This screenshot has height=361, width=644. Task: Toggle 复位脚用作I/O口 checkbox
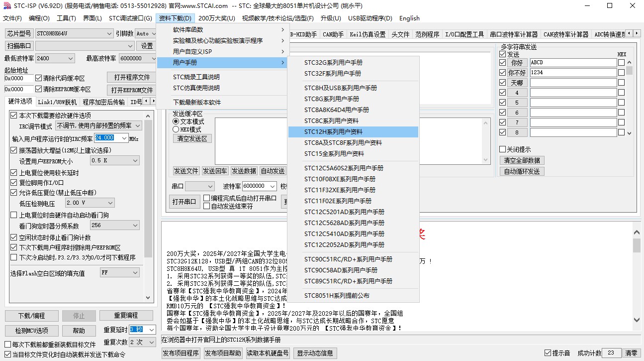tap(14, 183)
